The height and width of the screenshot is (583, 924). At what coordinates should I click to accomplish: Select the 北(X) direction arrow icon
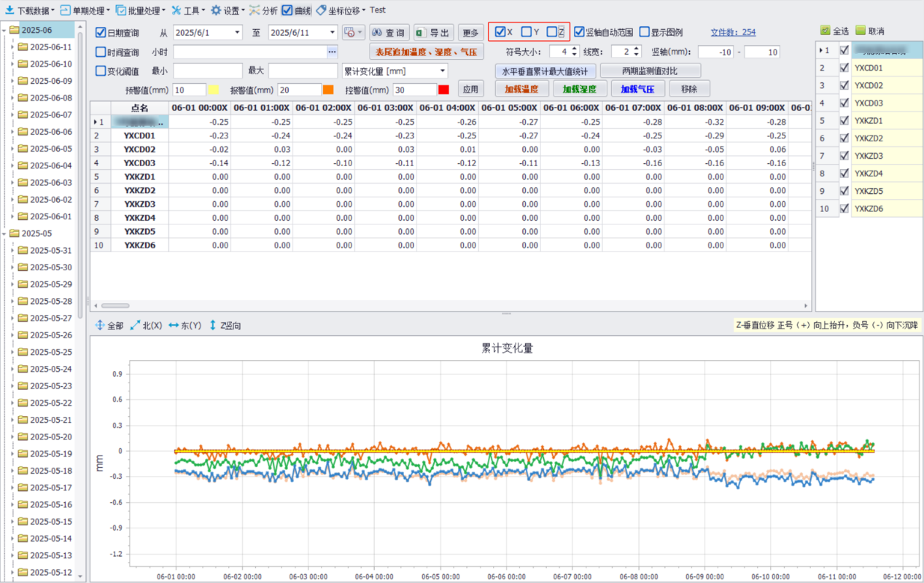136,326
